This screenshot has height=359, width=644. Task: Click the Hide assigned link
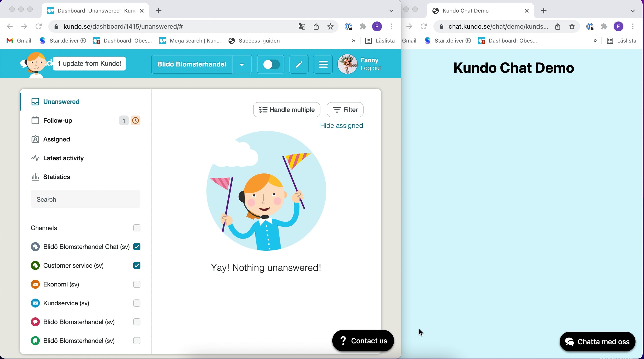pos(341,125)
